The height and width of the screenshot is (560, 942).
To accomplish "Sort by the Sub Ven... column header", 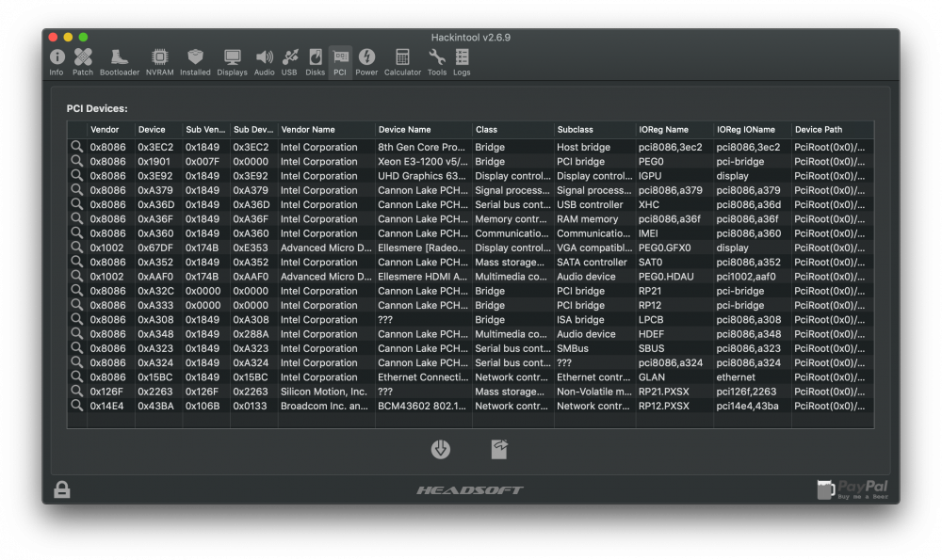I will click(206, 130).
